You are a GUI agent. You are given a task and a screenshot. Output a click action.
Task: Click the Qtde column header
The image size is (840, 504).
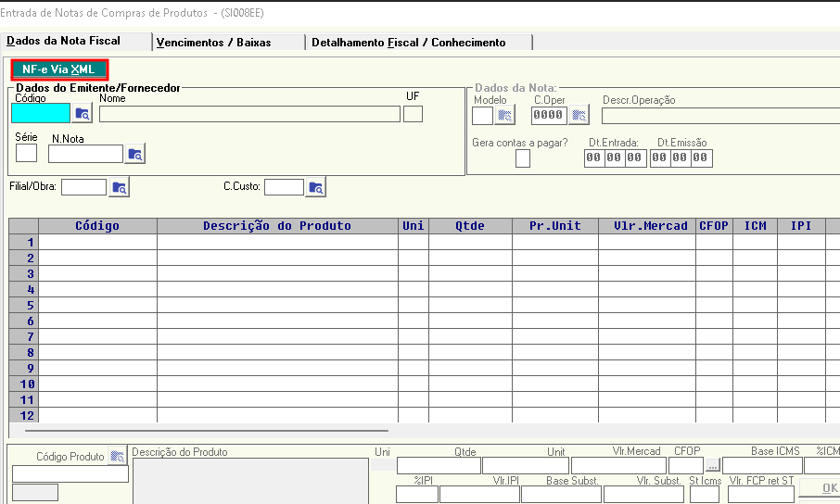470,226
